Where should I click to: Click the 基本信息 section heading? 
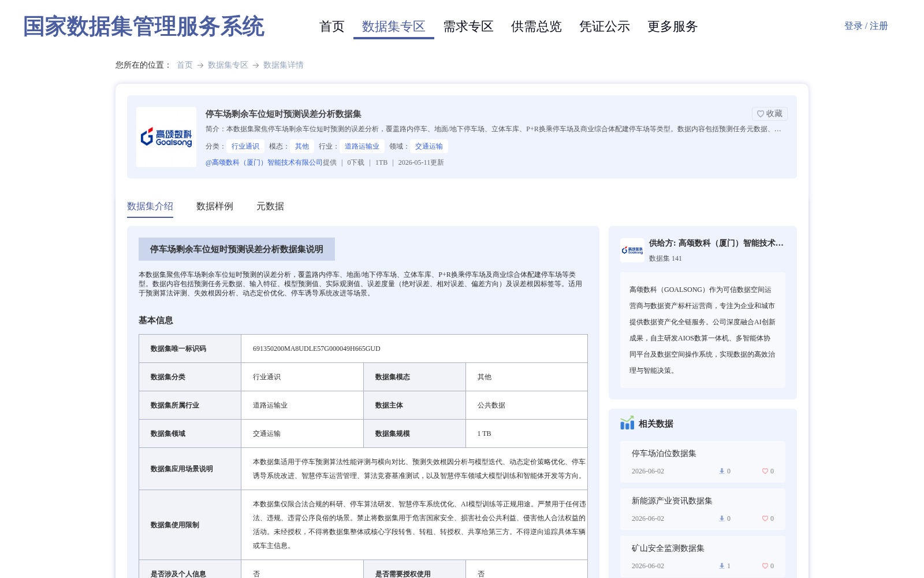coord(156,320)
